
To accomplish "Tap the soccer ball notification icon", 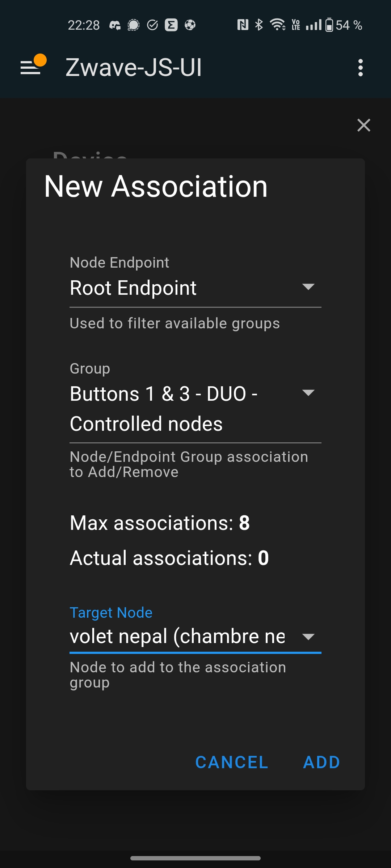I will tap(190, 25).
